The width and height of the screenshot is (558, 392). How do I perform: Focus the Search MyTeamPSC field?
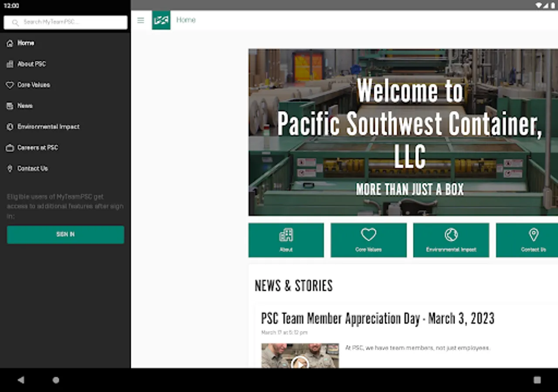65,22
